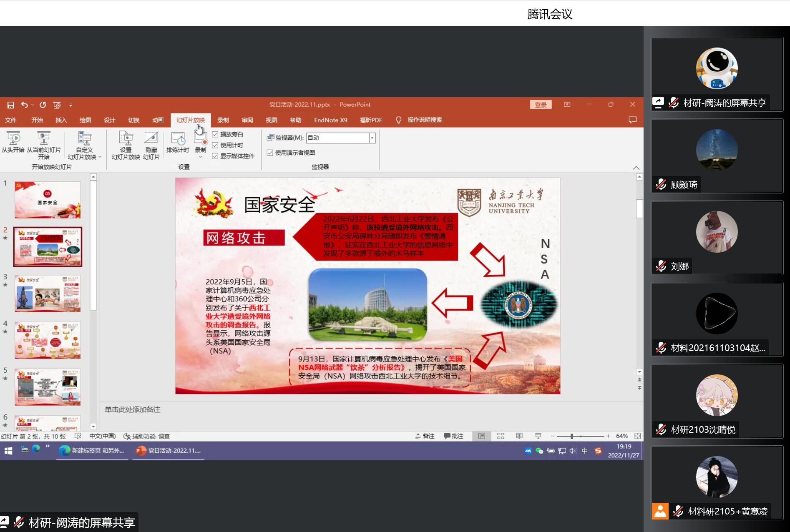Click the 从头开始 slideshow icon

pos(13,139)
